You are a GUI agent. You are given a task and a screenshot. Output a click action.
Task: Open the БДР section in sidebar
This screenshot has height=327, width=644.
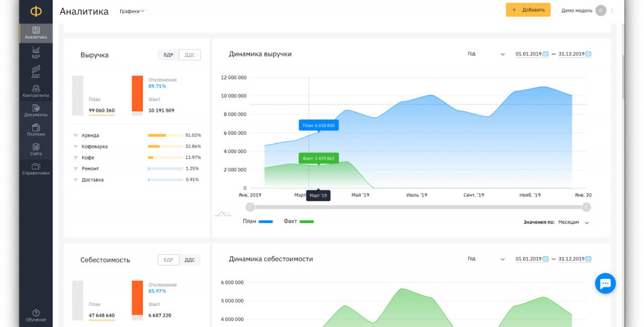click(36, 52)
